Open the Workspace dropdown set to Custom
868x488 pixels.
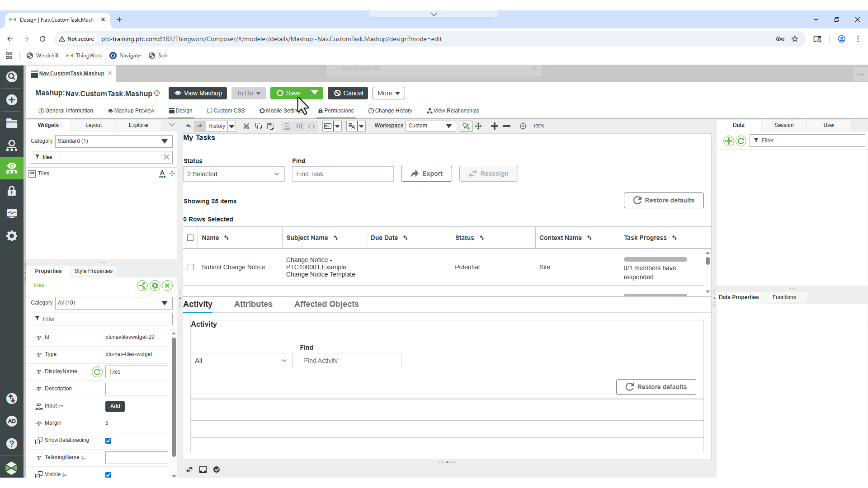pyautogui.click(x=430, y=126)
